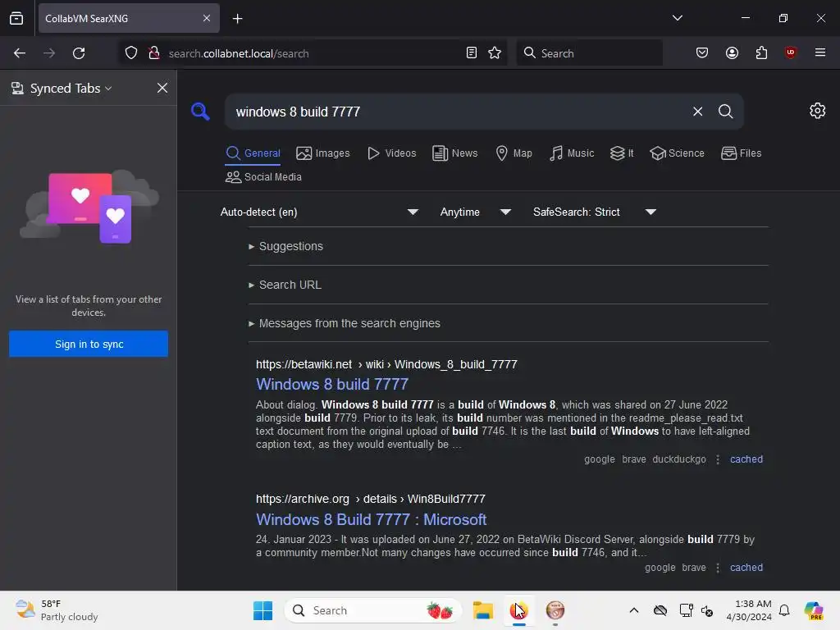Open Extensions puzzle icon
The height and width of the screenshot is (630, 840).
(x=761, y=53)
